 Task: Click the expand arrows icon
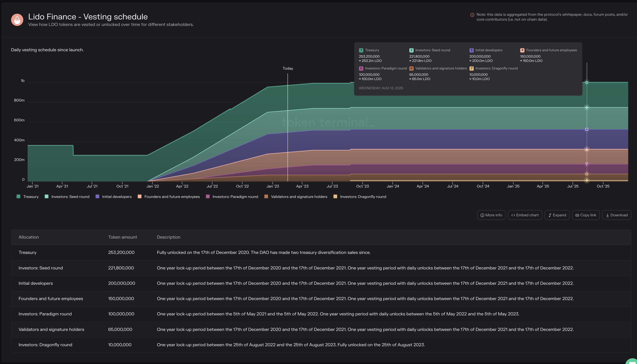(x=550, y=215)
